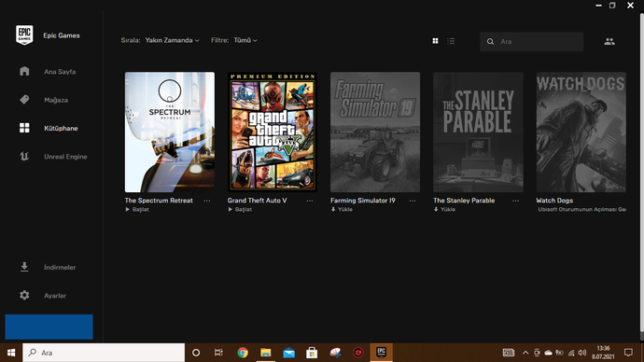Click The Spectrum Retreat title text

click(159, 201)
